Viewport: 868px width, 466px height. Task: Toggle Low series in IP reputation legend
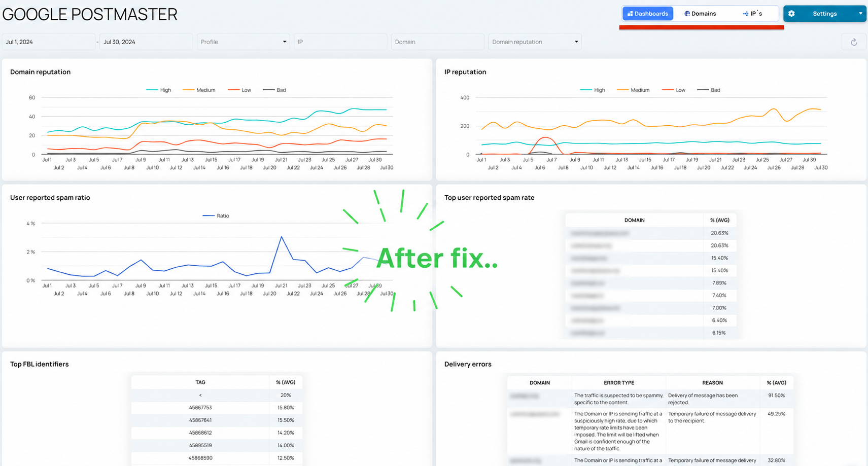pyautogui.click(x=674, y=90)
